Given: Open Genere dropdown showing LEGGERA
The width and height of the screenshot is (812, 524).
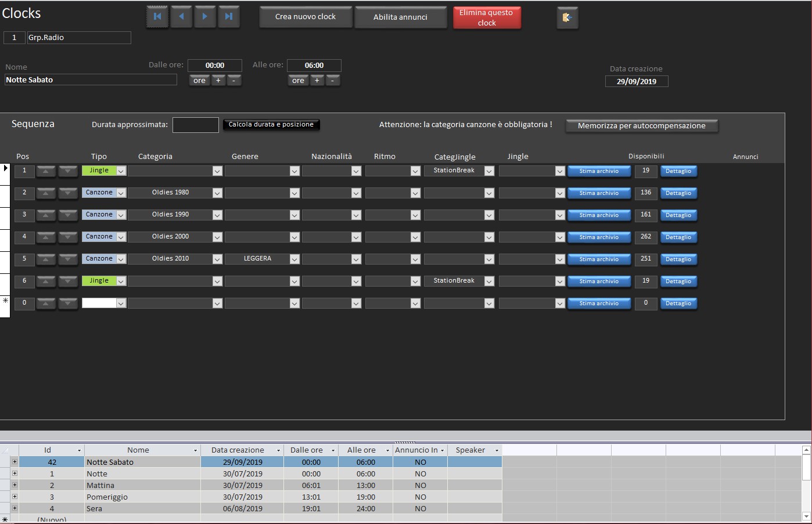Looking at the screenshot, I should click(294, 259).
